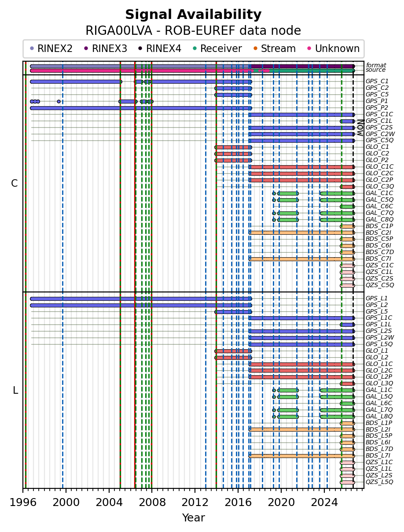Click the Signal Availability chart title
The image size is (404, 532).
coord(193,15)
